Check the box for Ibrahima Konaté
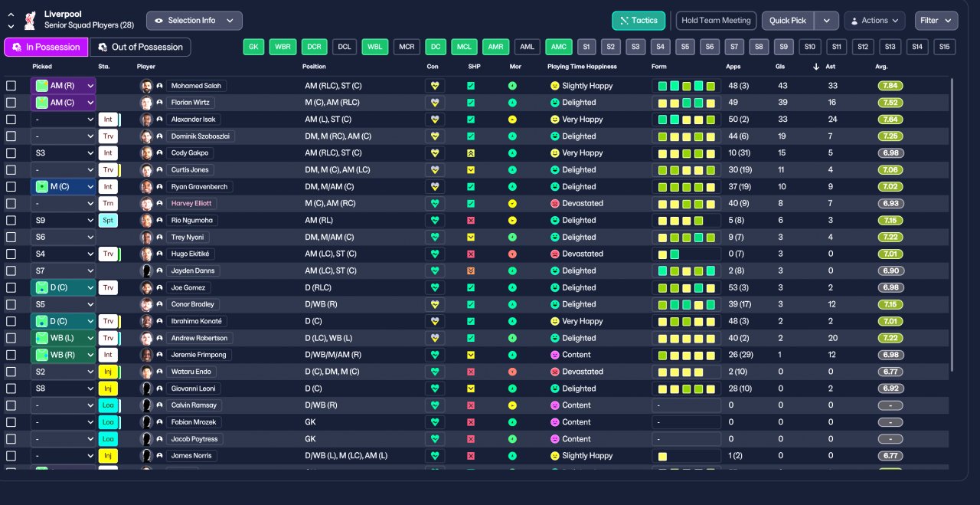Image resolution: width=980 pixels, height=505 pixels. click(11, 321)
